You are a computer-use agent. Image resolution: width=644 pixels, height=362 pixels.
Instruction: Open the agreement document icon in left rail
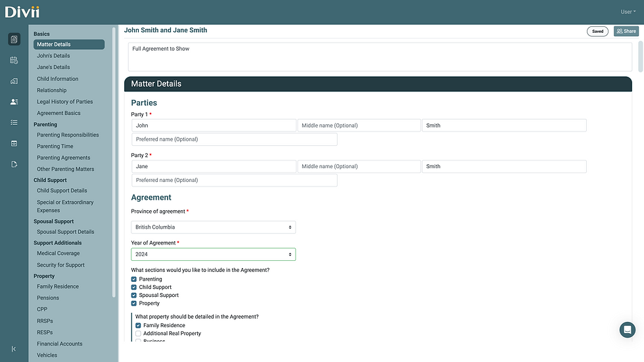click(14, 39)
